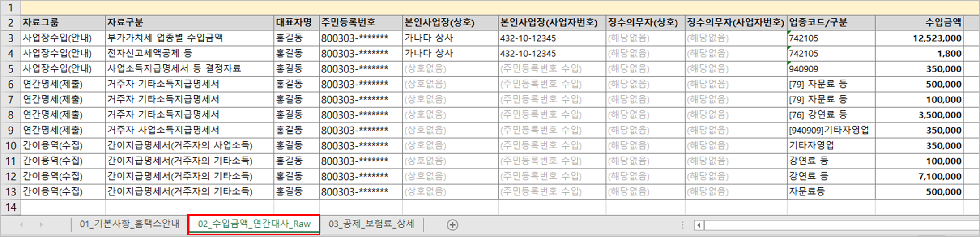Add a new sheet with plus icon
The width and height of the screenshot is (980, 237).
coord(452,225)
